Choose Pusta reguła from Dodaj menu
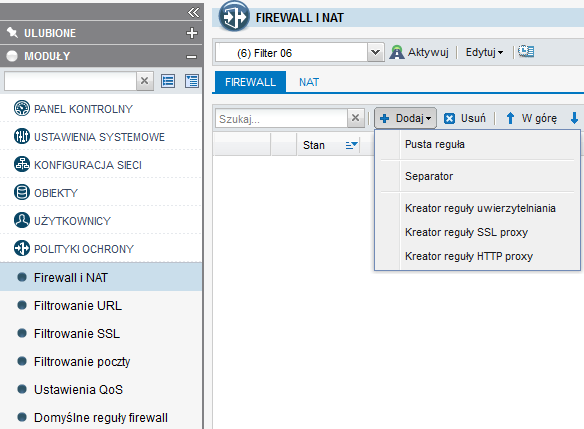Screen dimensions: 584x429 [x=435, y=144]
